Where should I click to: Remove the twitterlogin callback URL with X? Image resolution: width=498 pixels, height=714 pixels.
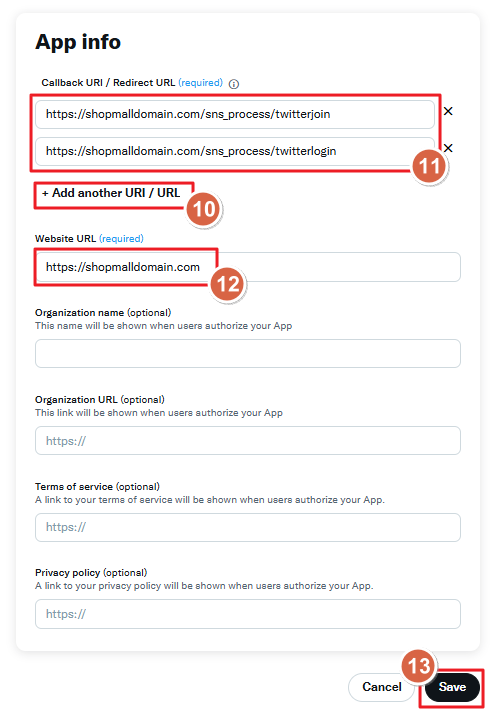448,148
